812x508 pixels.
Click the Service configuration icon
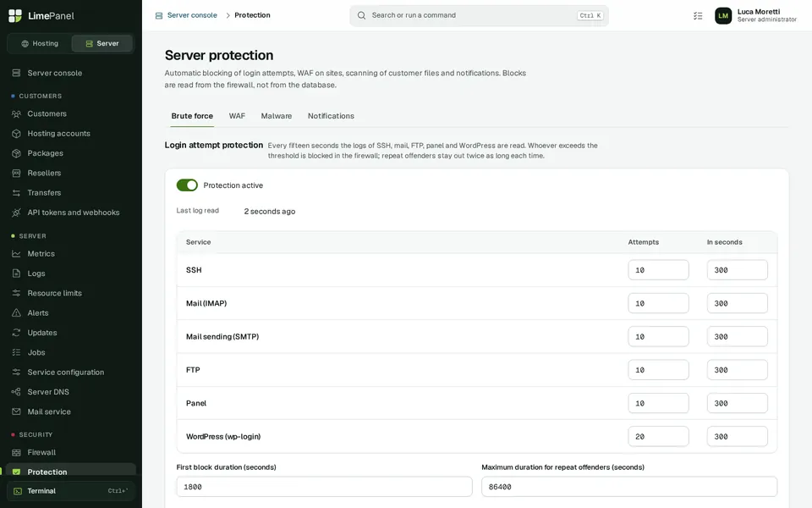[17, 372]
